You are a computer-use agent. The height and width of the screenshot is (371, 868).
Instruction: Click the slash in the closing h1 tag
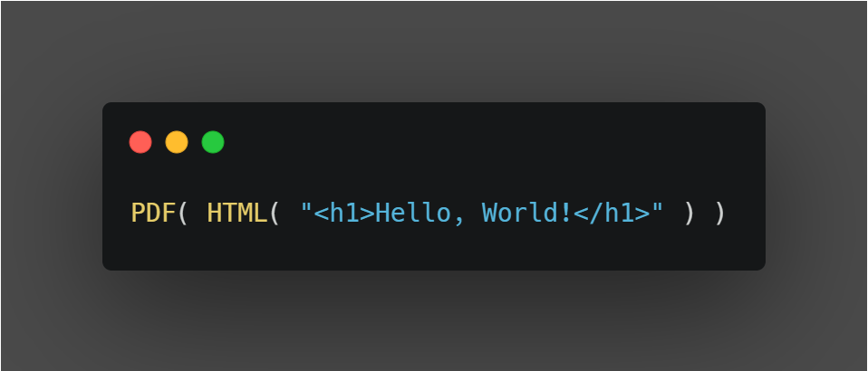click(x=596, y=214)
